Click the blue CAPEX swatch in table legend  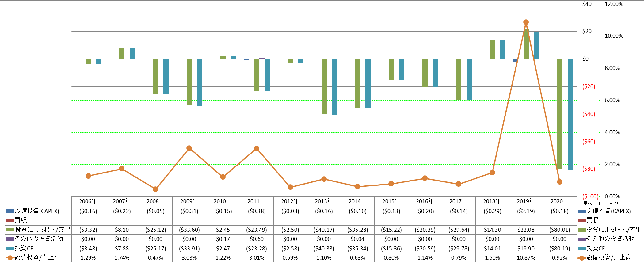(10, 211)
